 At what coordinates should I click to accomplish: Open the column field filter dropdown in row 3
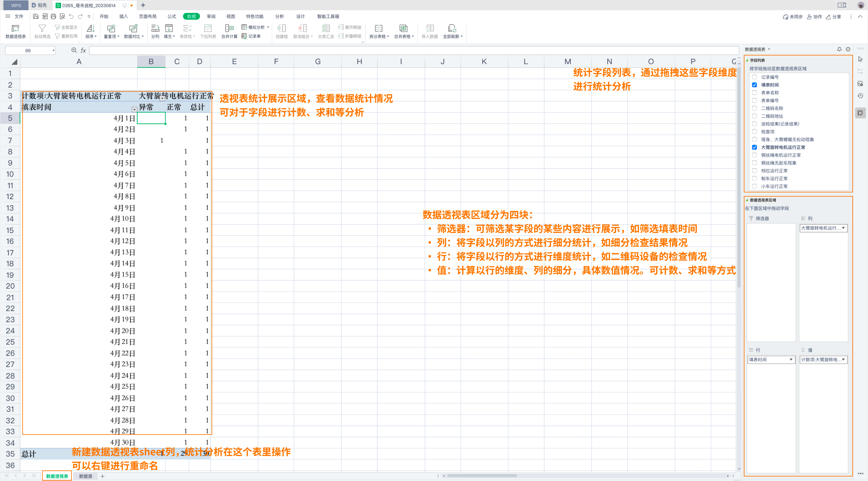pyautogui.click(x=162, y=98)
